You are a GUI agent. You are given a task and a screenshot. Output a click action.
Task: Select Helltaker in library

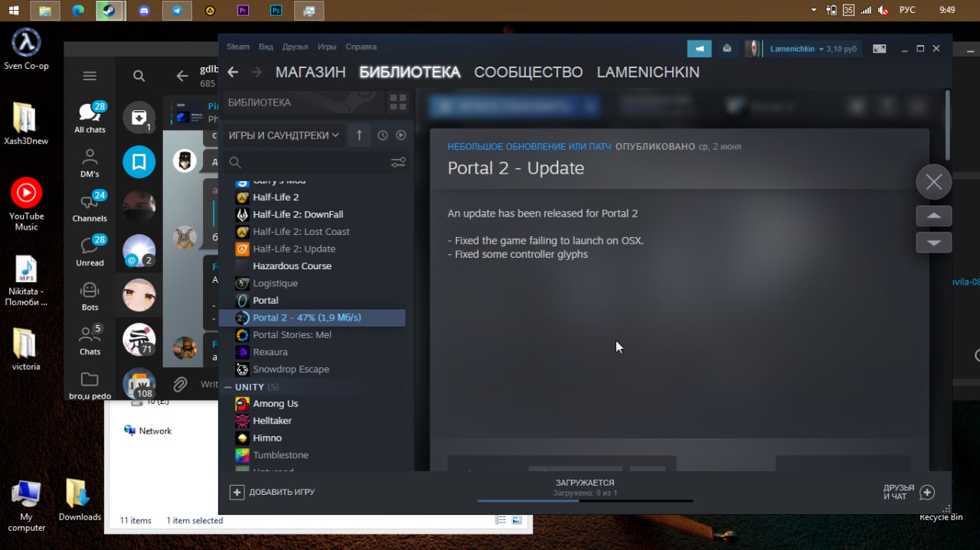pyautogui.click(x=272, y=421)
